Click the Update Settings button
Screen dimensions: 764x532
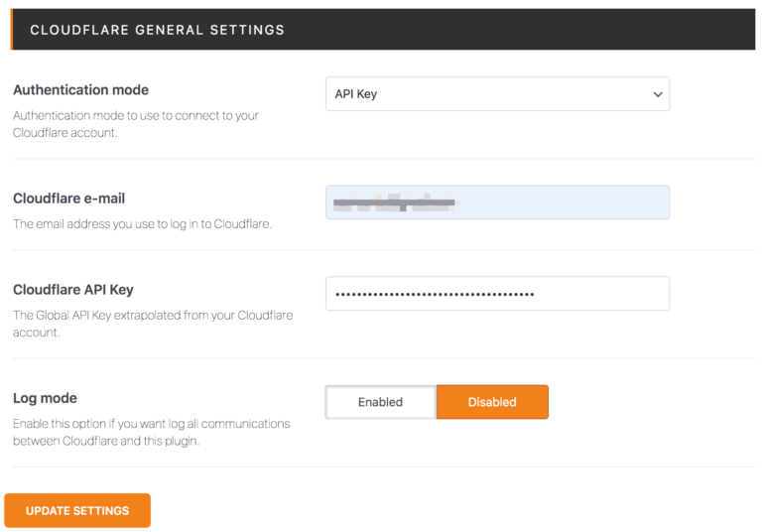click(77, 510)
